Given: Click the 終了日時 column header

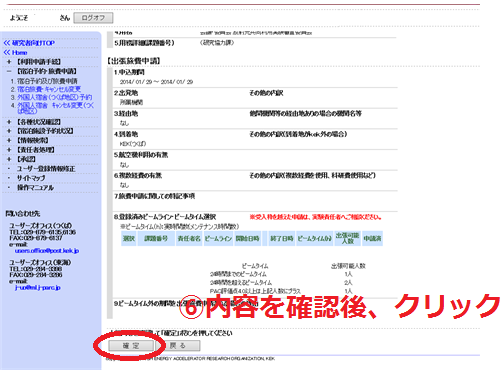Looking at the screenshot, I should tap(282, 239).
